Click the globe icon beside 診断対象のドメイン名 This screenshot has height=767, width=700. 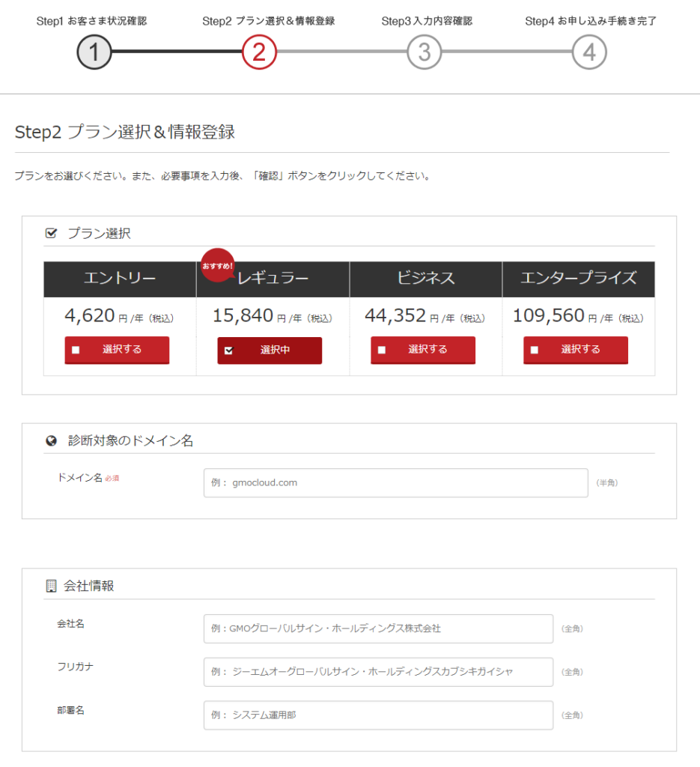coord(51,441)
